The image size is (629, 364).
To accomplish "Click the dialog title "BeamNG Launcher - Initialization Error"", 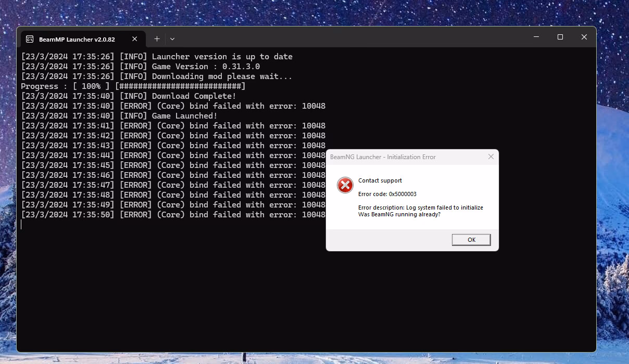I will pyautogui.click(x=383, y=157).
